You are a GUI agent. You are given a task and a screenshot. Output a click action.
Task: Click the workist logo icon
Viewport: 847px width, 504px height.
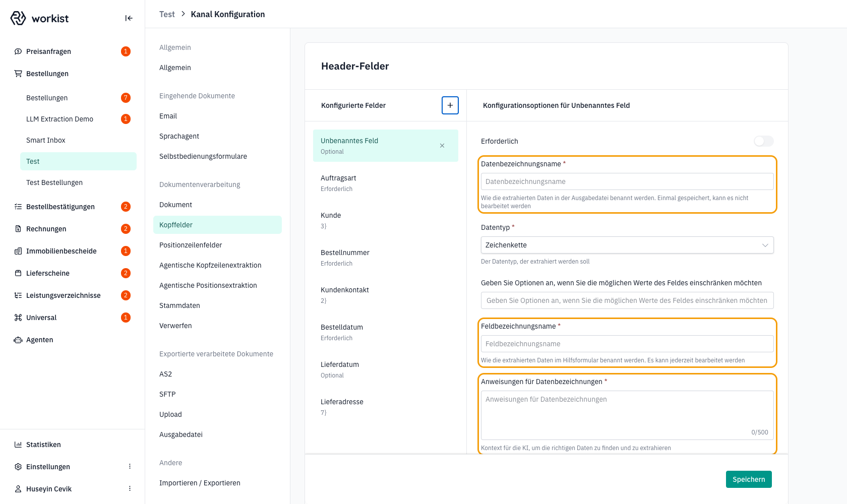point(18,18)
